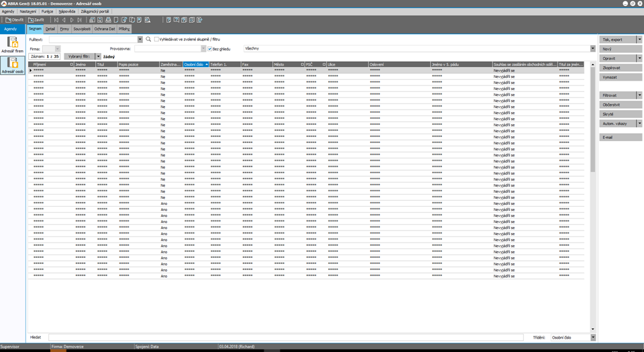Click the list scrollbar up arrow
644x352 pixels.
[592, 64]
